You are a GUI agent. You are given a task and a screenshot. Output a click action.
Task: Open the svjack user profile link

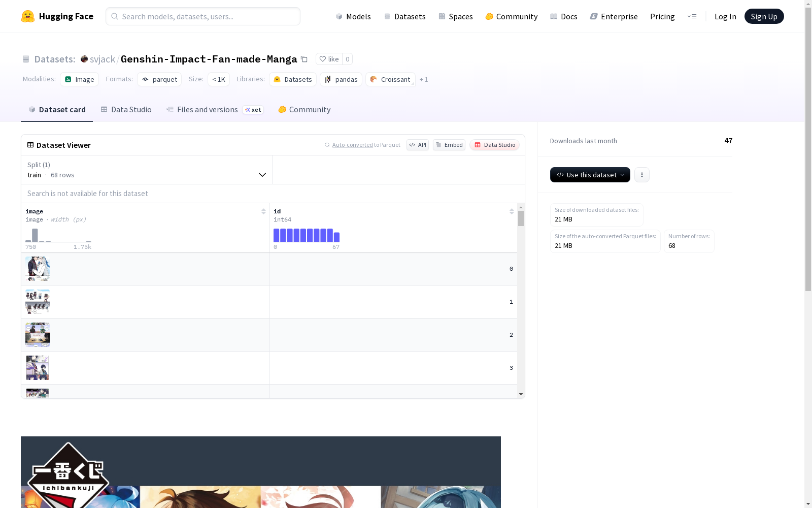103,59
